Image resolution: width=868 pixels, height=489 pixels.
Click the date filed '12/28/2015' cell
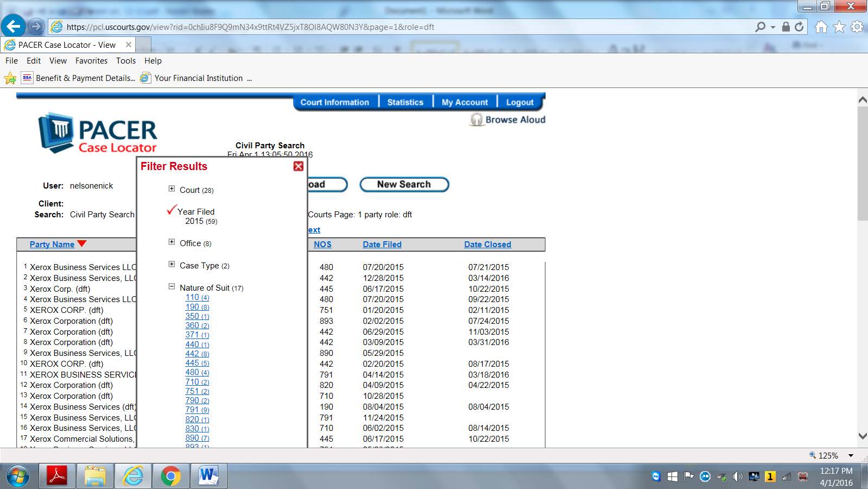(383, 278)
